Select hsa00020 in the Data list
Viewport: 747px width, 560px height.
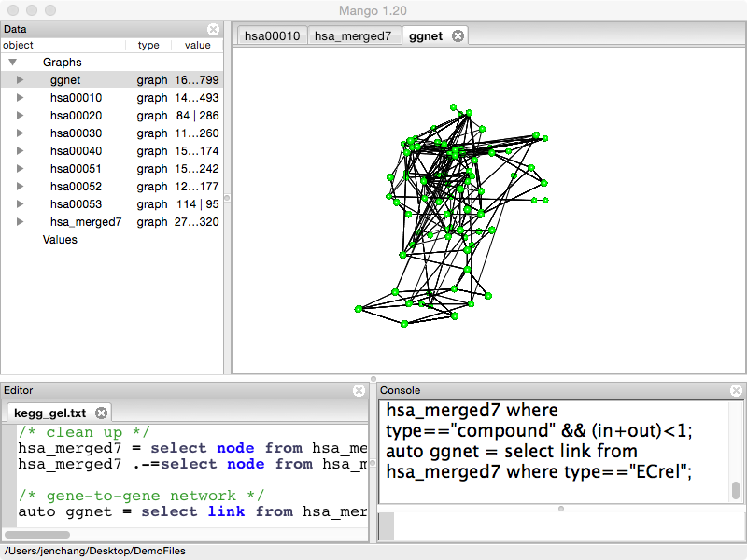point(76,116)
